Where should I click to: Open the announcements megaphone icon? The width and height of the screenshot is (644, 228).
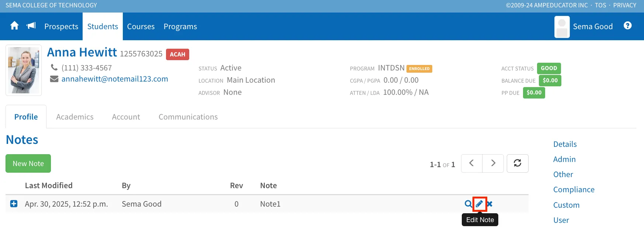click(x=31, y=26)
